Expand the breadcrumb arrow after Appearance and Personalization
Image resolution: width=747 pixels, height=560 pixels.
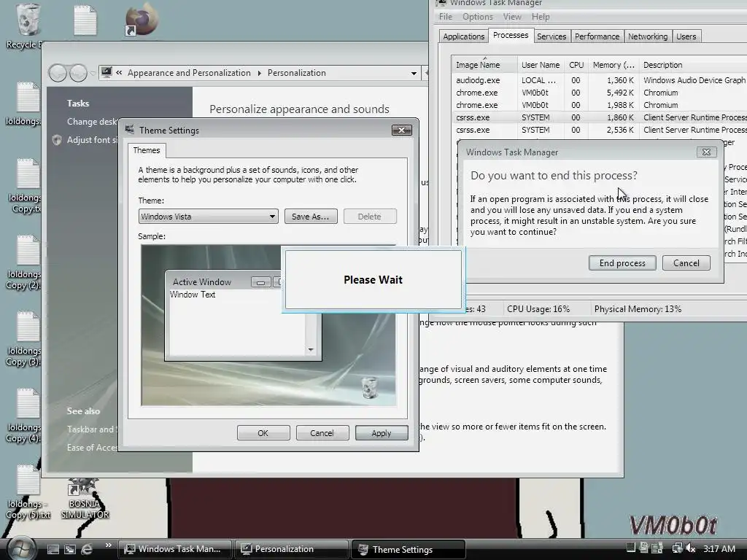(259, 73)
